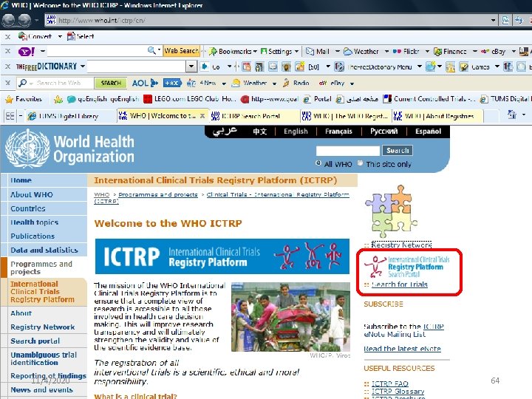
Task: Open Health topics in left menu
Action: coord(34,222)
